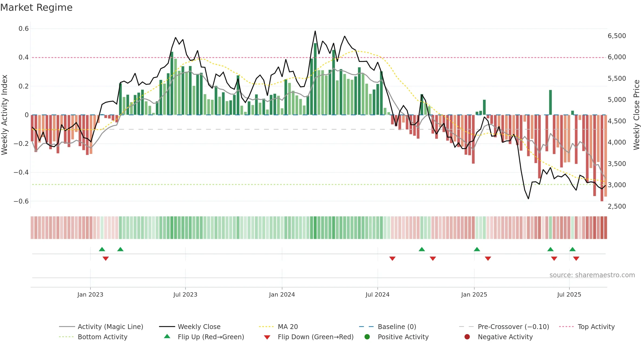Click the Weekly Activity Index axis label
644x362 pixels.
pos(5,115)
